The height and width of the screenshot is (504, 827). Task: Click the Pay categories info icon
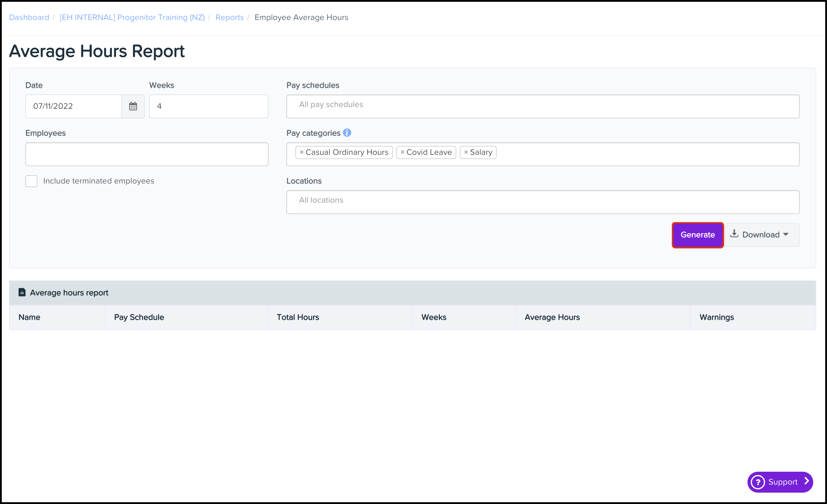click(347, 133)
